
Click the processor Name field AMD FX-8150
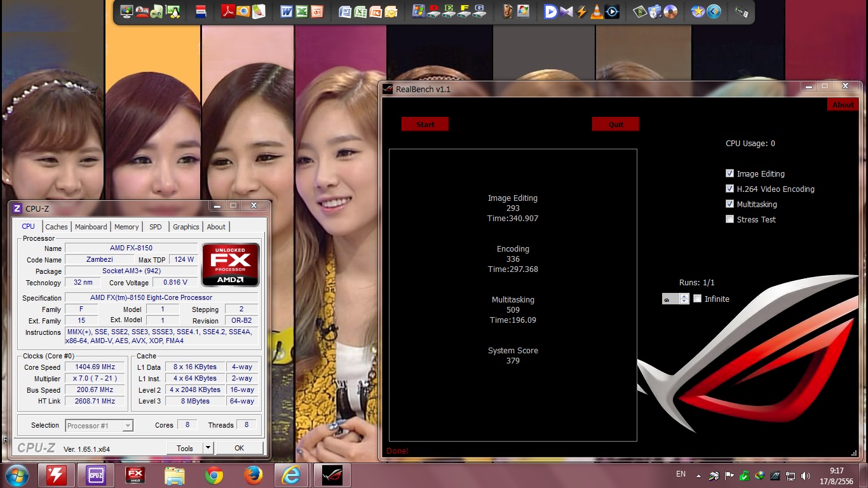pos(131,248)
